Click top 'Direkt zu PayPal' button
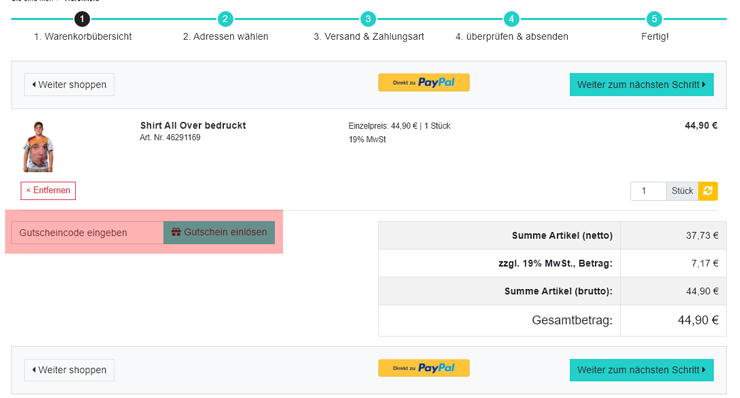The height and width of the screenshot is (398, 740). 424,82
